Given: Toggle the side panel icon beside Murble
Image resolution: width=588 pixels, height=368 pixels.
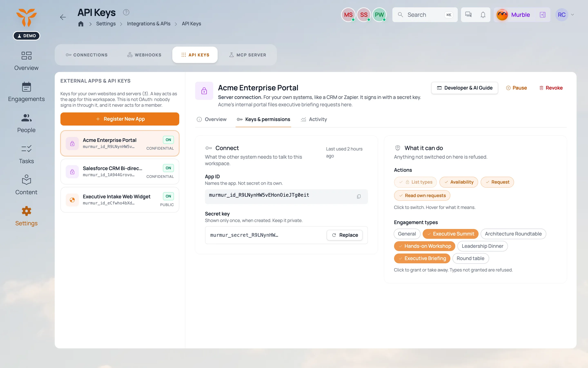Looking at the screenshot, I should click(x=542, y=15).
